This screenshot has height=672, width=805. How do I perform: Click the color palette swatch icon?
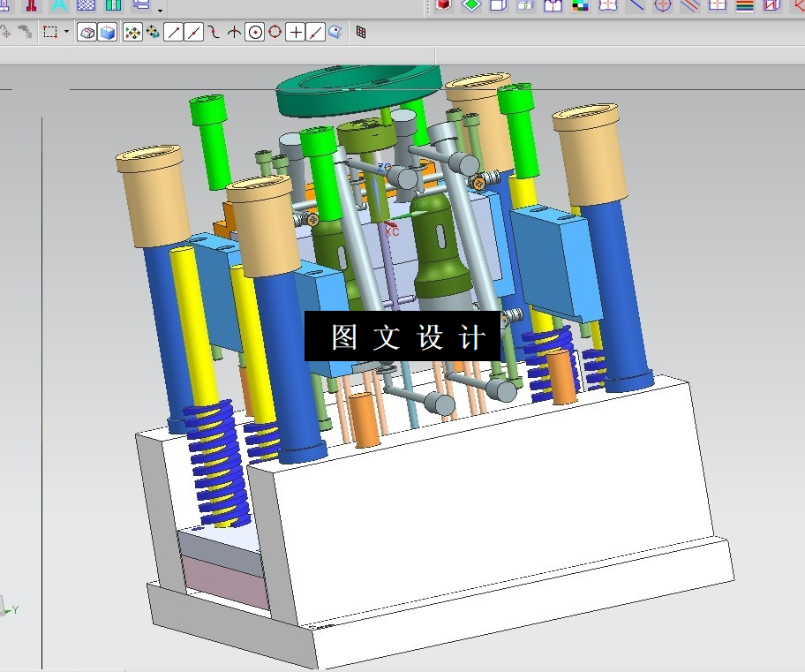(x=580, y=5)
